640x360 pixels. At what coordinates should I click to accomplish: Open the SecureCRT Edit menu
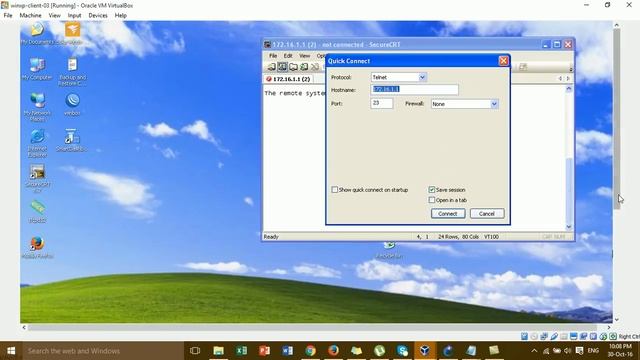[288, 56]
